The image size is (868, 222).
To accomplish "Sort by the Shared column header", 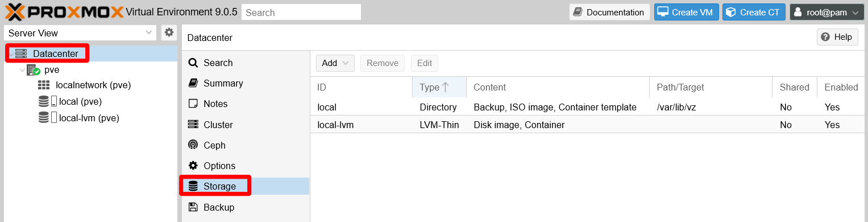I will 795,87.
